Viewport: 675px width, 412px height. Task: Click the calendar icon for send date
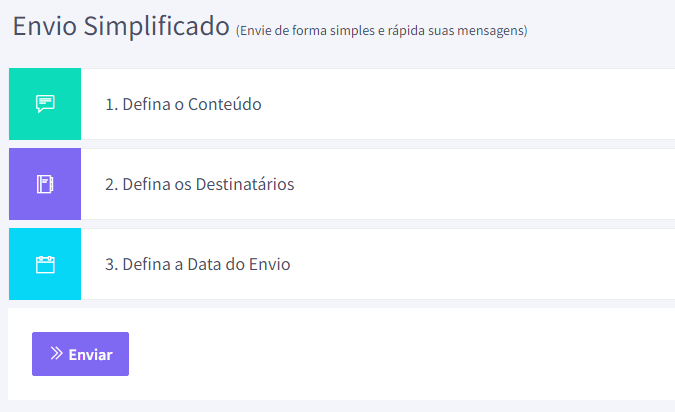[45, 264]
